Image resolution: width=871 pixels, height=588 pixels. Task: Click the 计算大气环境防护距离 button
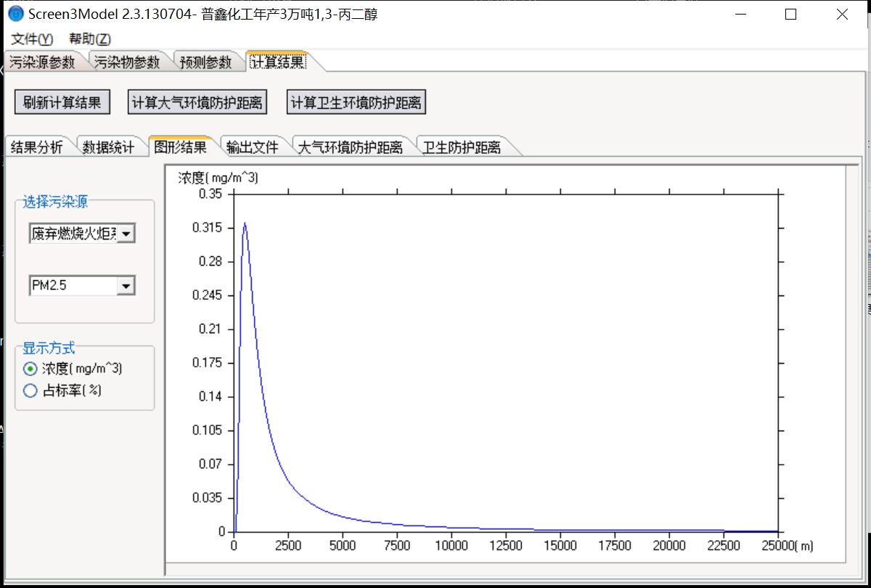click(x=197, y=102)
